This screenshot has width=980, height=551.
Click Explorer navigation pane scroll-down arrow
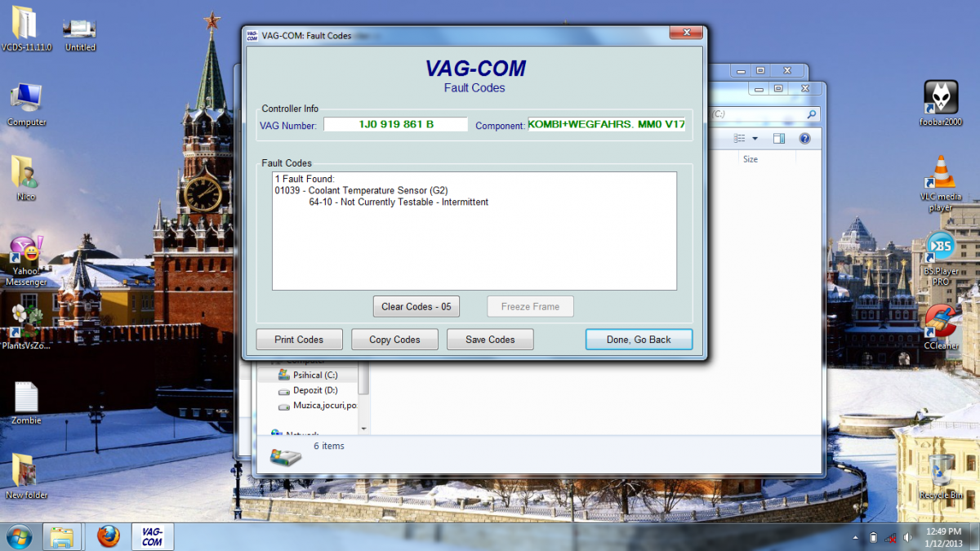click(x=364, y=427)
